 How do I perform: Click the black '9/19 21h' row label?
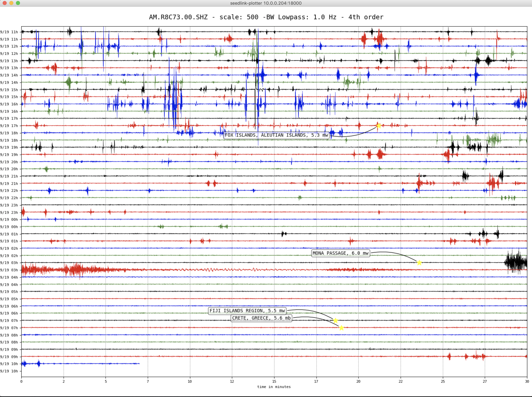[x=9, y=176]
